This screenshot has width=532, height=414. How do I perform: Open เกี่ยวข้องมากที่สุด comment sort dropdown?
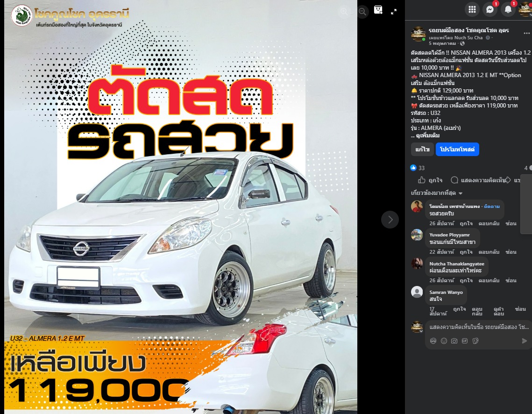click(437, 193)
